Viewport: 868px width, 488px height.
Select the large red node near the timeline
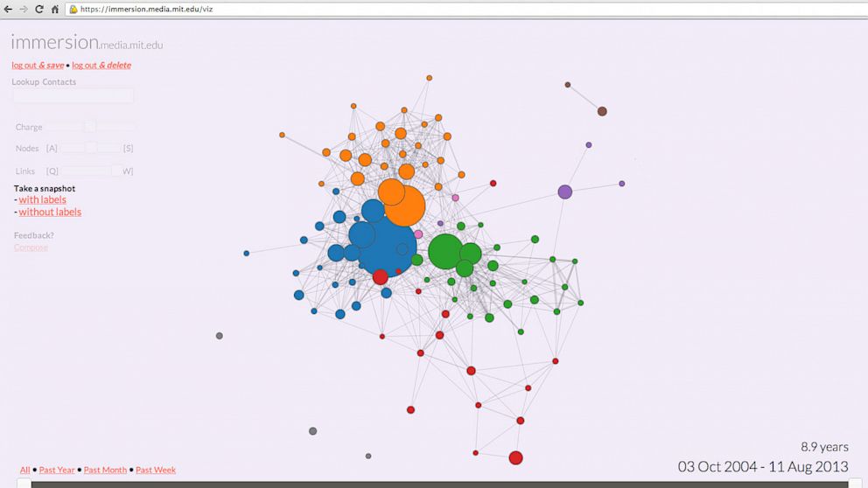click(515, 457)
